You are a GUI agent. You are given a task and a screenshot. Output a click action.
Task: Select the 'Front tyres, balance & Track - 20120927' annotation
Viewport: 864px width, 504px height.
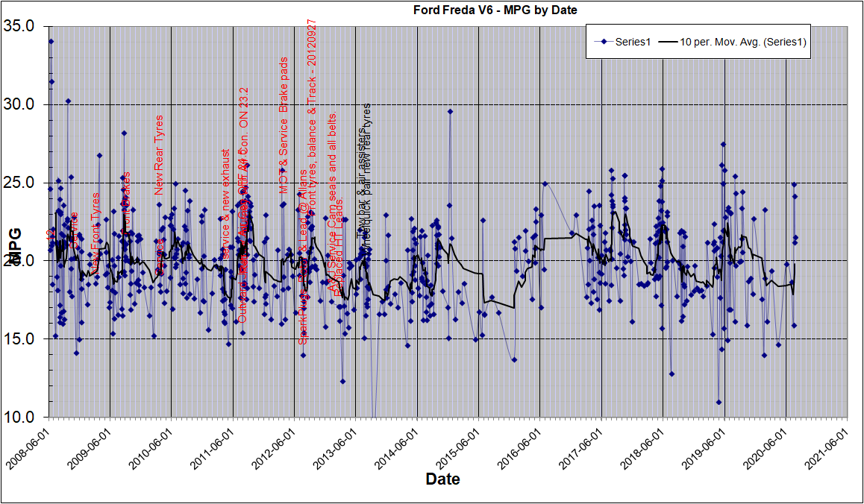point(312,118)
